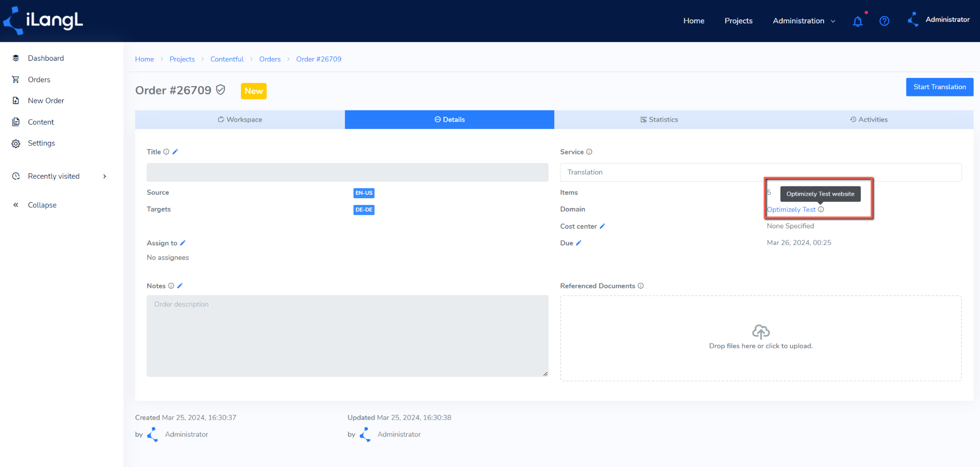980x467 pixels.
Task: Follow the Projects breadcrumb link
Action: (x=182, y=59)
